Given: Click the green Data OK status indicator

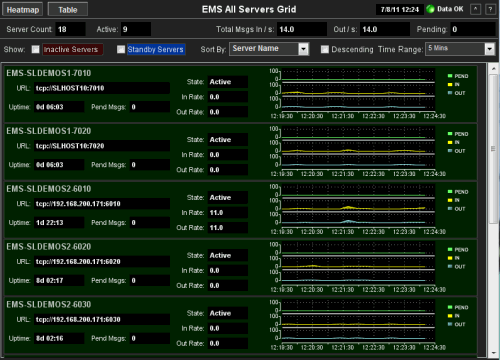Looking at the screenshot, I should (430, 9).
